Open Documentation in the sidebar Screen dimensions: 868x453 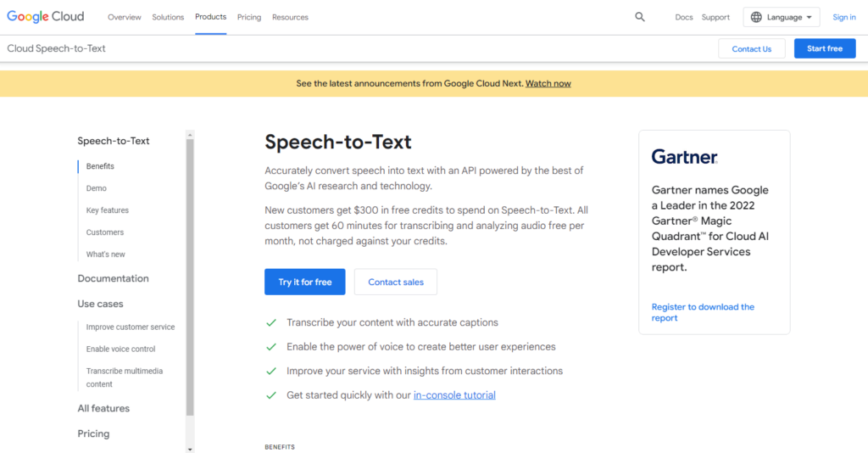point(113,278)
